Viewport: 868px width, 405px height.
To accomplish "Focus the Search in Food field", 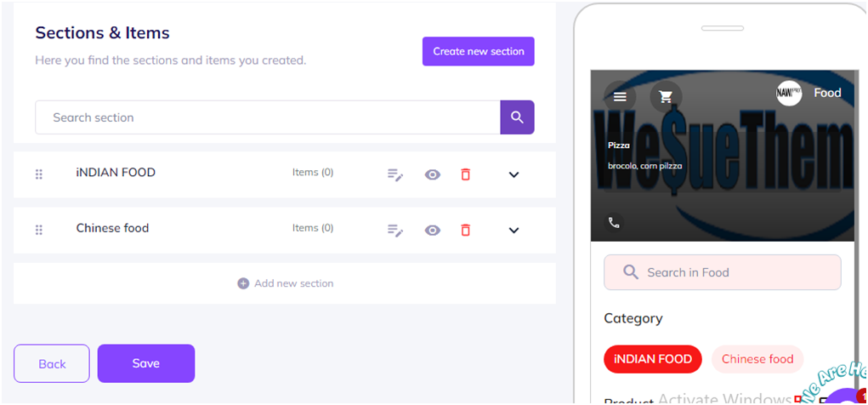I will pos(723,272).
